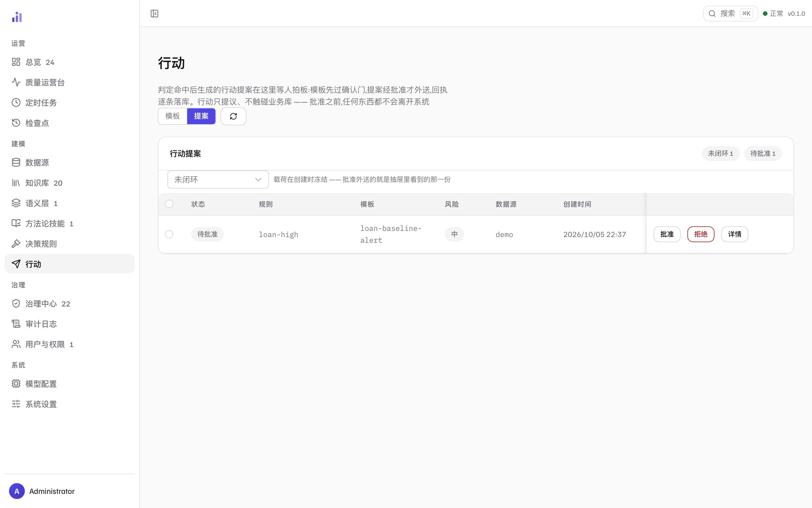The height and width of the screenshot is (508, 812).
Task: Open the 行动 sidebar item
Action: pos(69,264)
